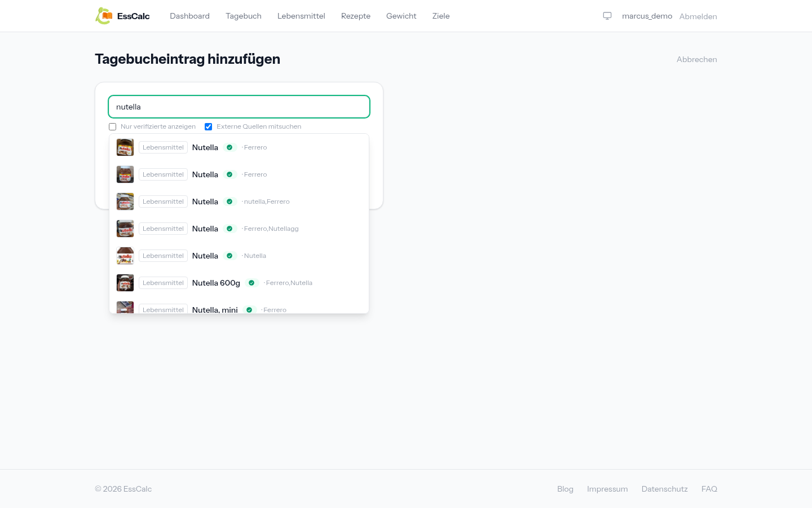Screen dimensions: 812x508
Task: Go to Tagebuch in the navigation
Action: [x=244, y=16]
